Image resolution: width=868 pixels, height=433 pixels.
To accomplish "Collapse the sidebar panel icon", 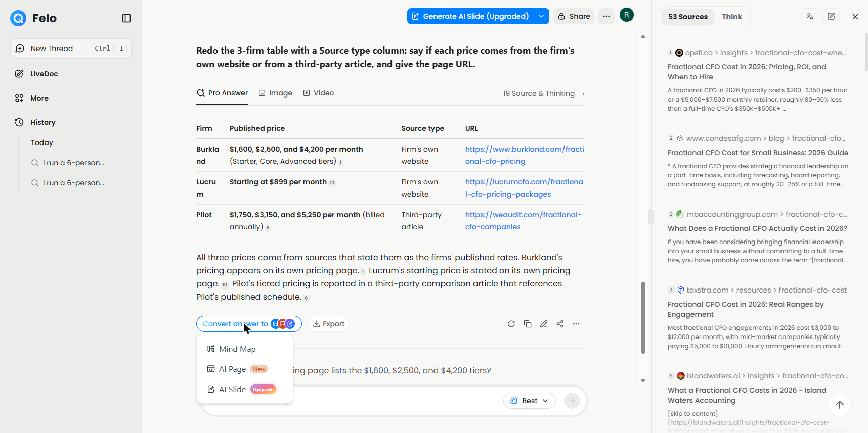I will (126, 18).
